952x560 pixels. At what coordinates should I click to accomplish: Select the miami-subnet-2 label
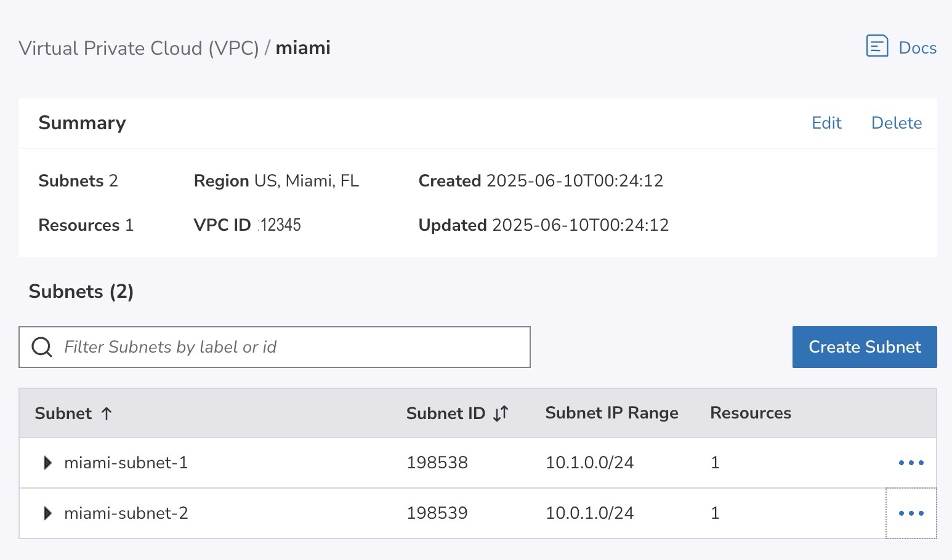click(126, 513)
